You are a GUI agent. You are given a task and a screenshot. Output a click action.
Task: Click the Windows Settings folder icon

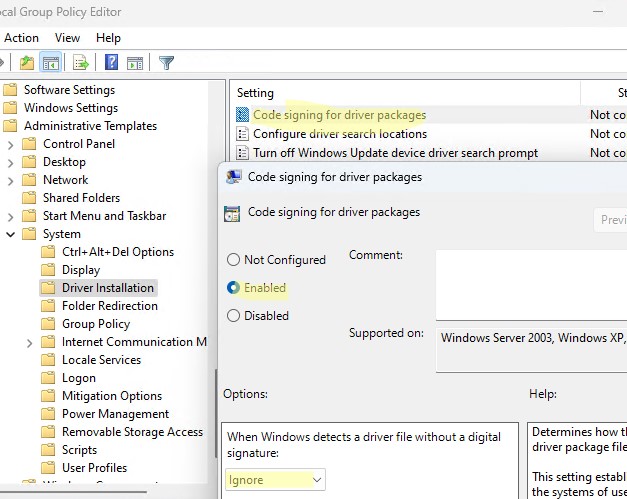click(10, 108)
